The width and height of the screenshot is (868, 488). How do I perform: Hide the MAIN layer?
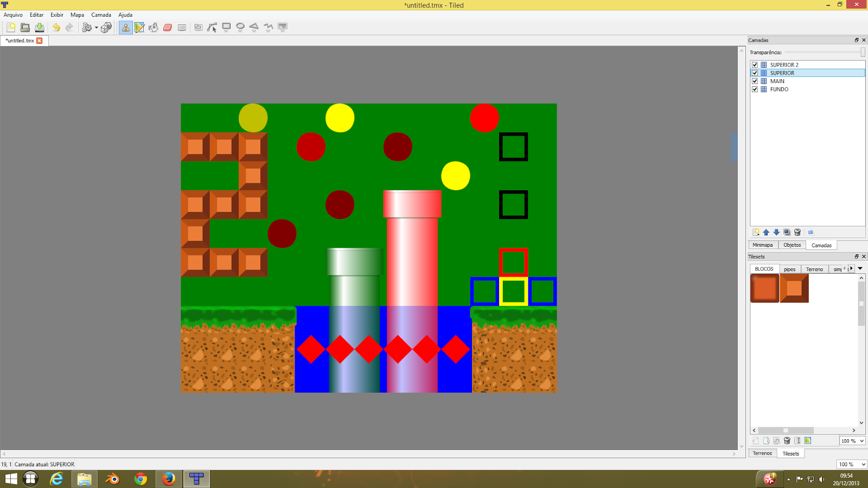[x=755, y=81]
